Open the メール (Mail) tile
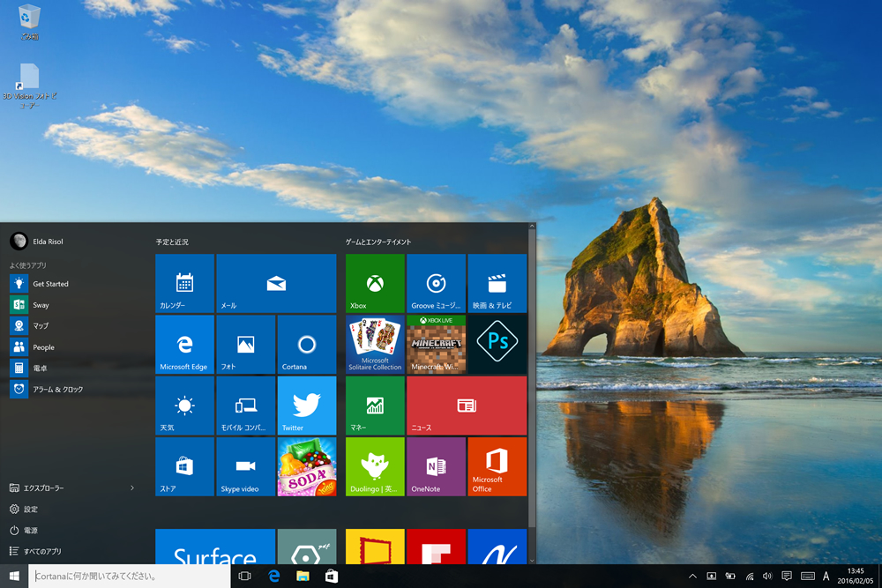Screen dimensions: 882x588 pos(276,283)
